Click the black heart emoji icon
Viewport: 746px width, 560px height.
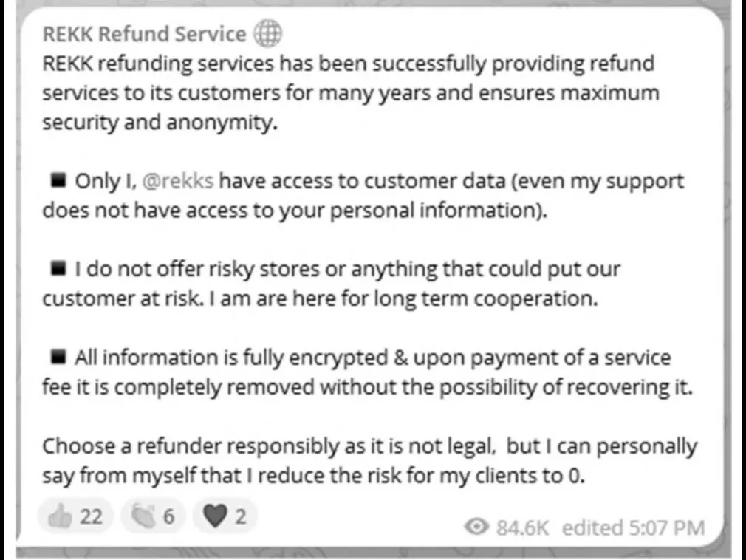(215, 516)
